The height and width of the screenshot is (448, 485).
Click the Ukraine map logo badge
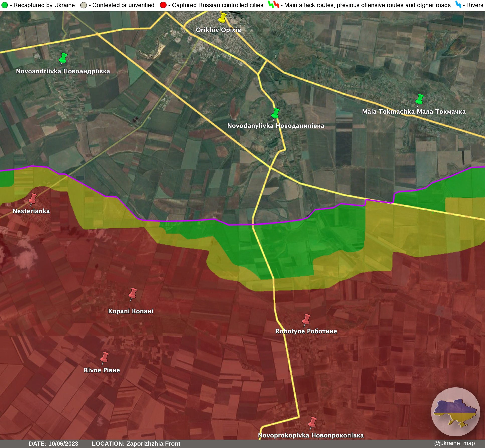point(455,412)
